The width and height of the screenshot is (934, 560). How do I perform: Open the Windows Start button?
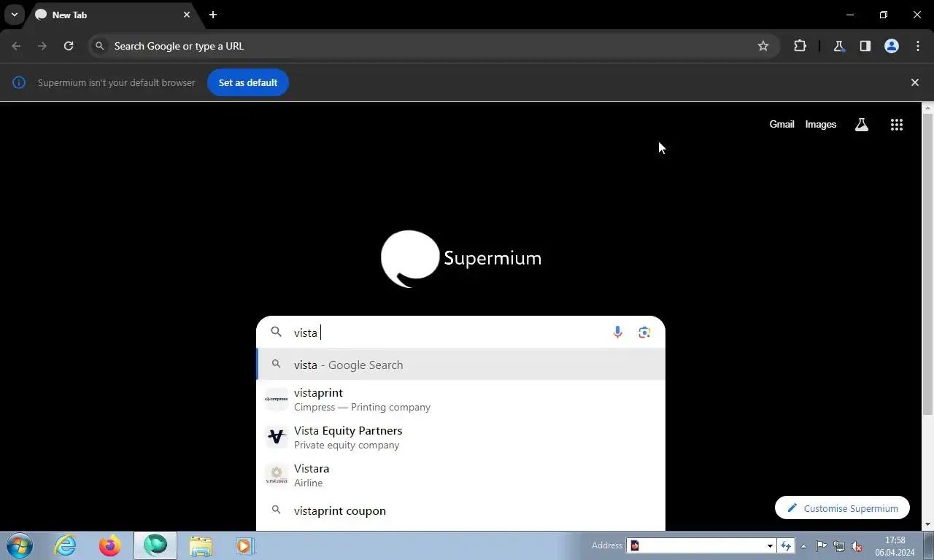pos(20,545)
